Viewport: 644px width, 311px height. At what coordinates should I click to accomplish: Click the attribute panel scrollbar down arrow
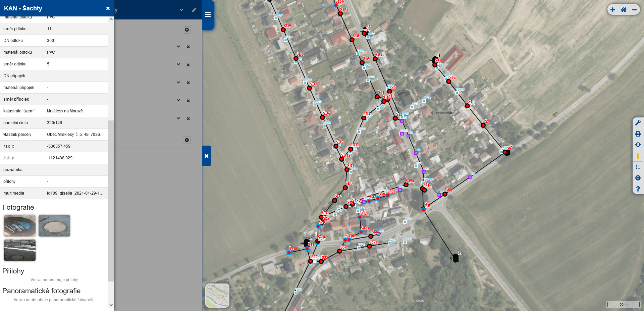(111, 305)
